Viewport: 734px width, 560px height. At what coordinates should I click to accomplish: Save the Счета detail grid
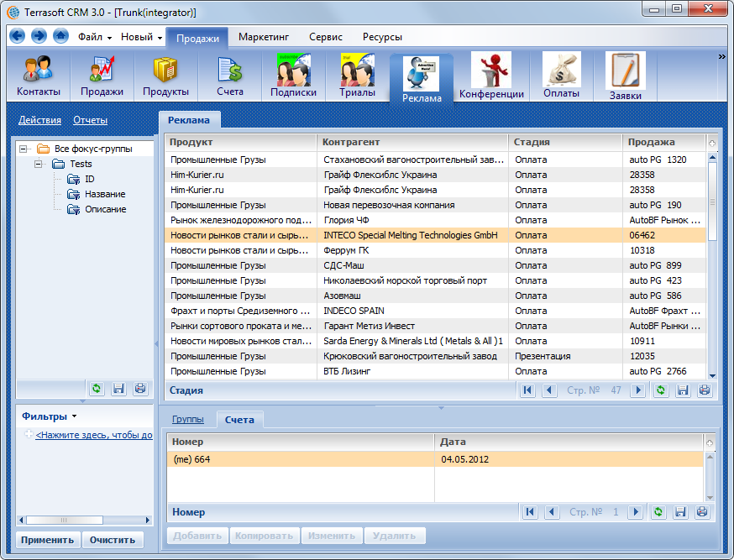tap(680, 512)
